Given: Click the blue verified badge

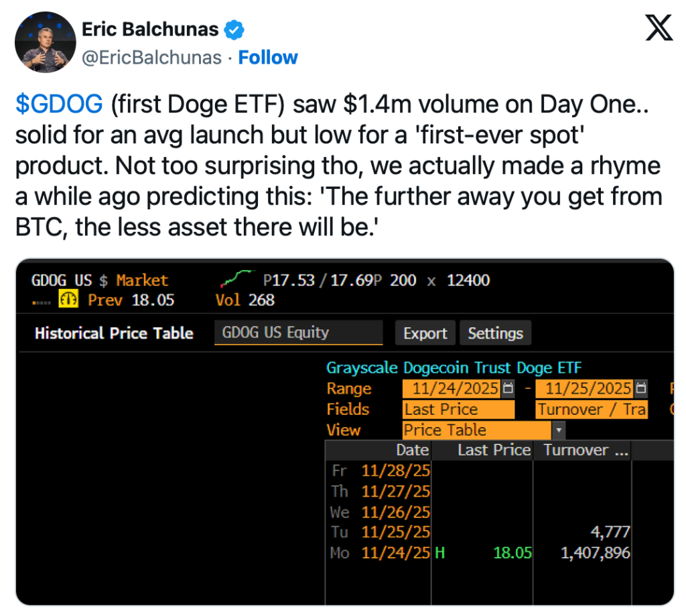Looking at the screenshot, I should tap(234, 30).
